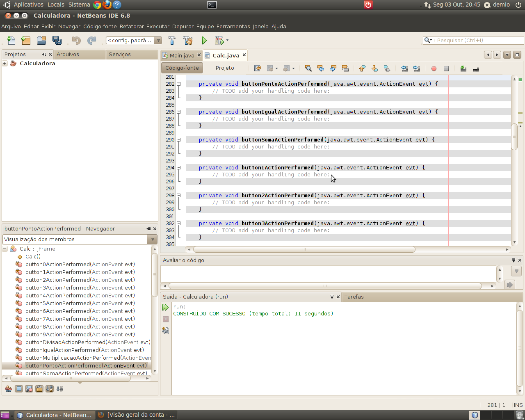Click Previous Bookmark editor icon
The height and width of the screenshot is (420, 525).
click(362, 68)
